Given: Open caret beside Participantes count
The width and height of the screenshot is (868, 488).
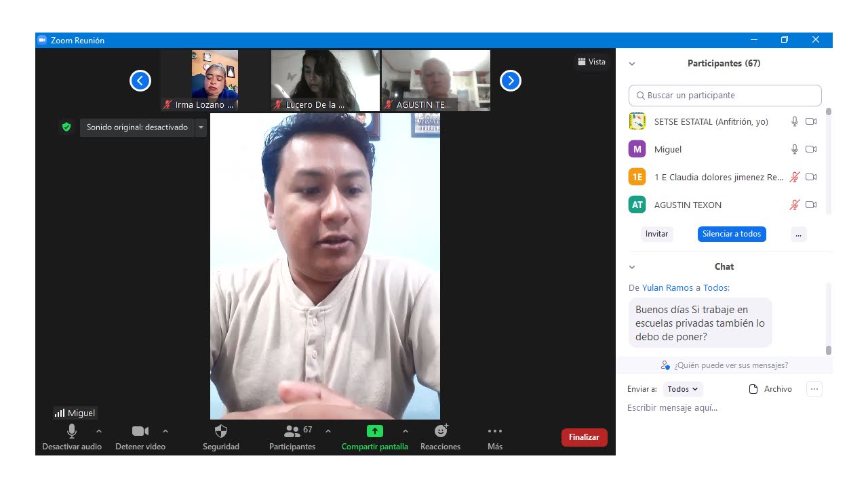Looking at the screenshot, I should 328,431.
